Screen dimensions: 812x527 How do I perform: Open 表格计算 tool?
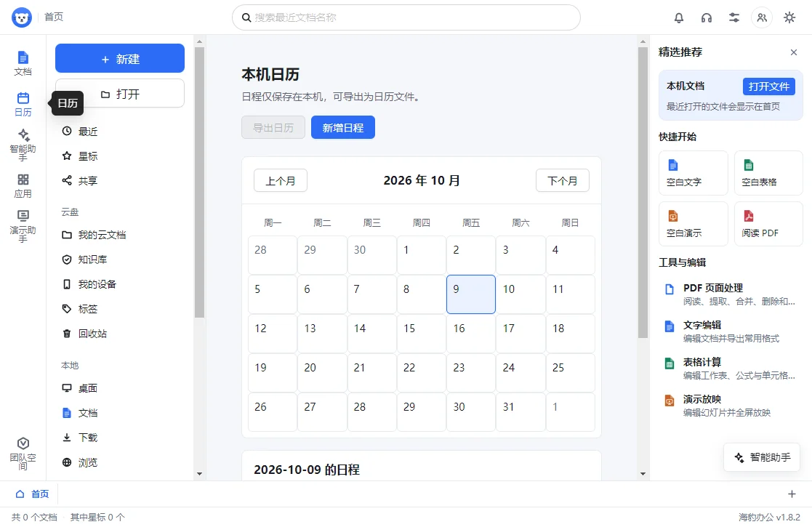click(731, 369)
